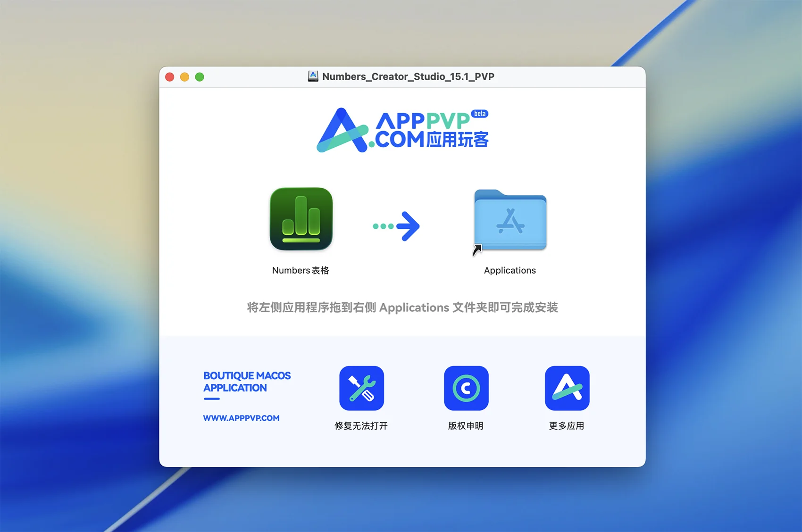
Task: Click the blue arrow between the icons
Action: (x=396, y=226)
